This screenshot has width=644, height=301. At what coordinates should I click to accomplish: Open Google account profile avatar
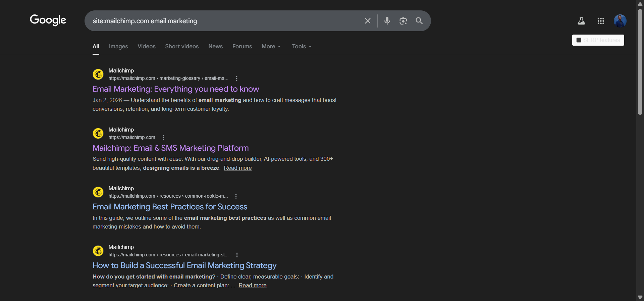pyautogui.click(x=620, y=21)
